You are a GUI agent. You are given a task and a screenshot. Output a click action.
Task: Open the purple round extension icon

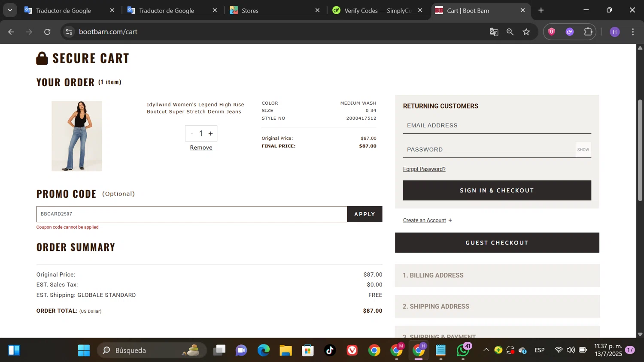click(x=570, y=32)
